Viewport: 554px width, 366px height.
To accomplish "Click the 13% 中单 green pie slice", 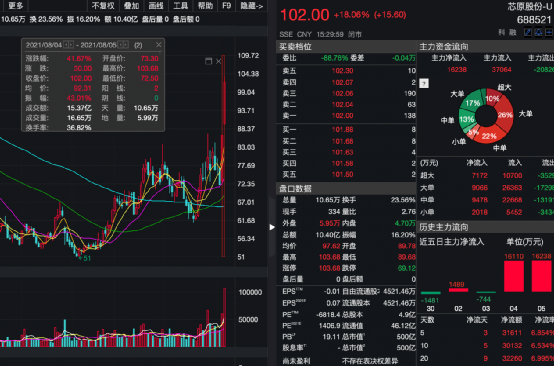I will point(466,119).
